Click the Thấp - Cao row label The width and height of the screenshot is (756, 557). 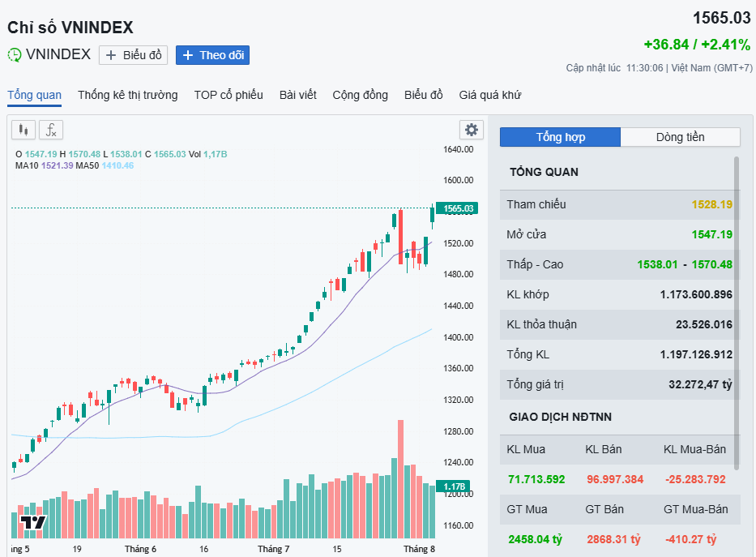pyautogui.click(x=535, y=264)
